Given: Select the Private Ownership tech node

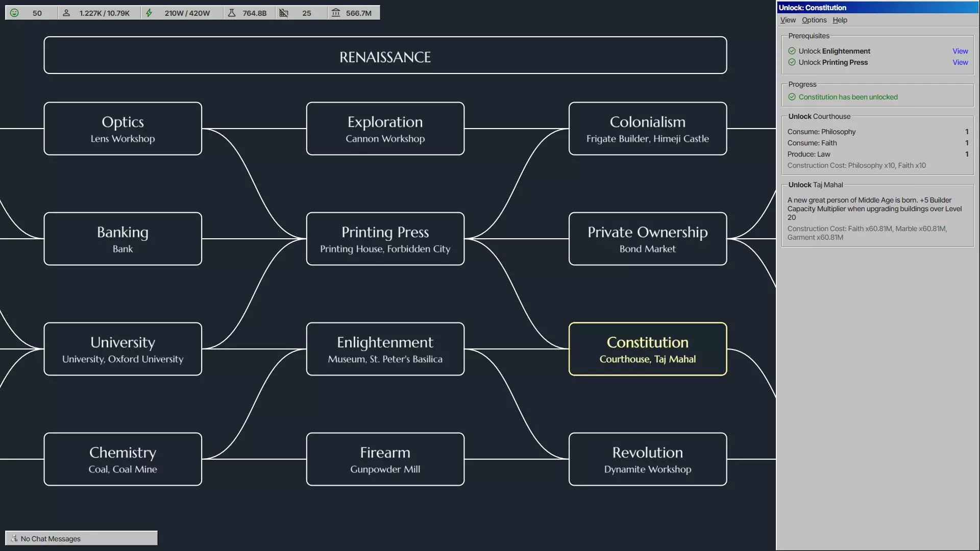Looking at the screenshot, I should point(647,239).
